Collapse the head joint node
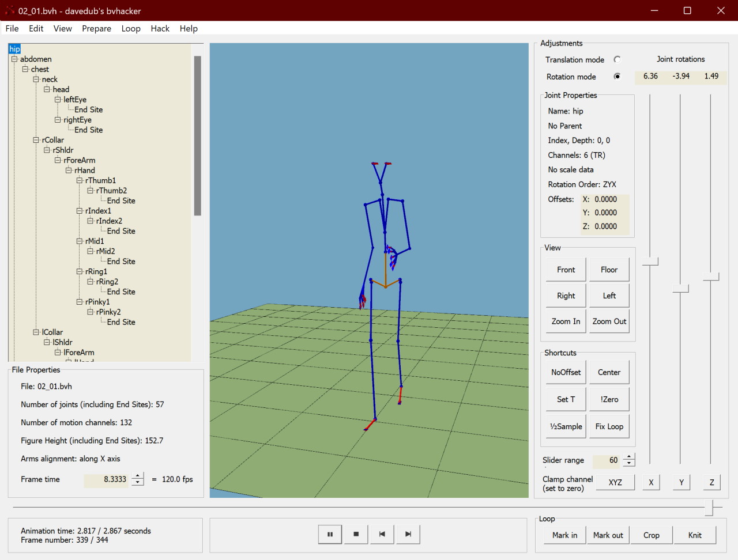The image size is (738, 560). tap(47, 89)
